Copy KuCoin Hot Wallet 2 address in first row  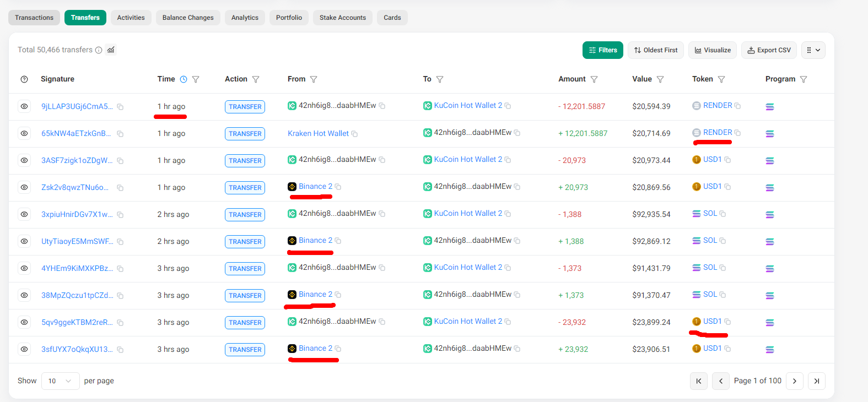point(508,106)
